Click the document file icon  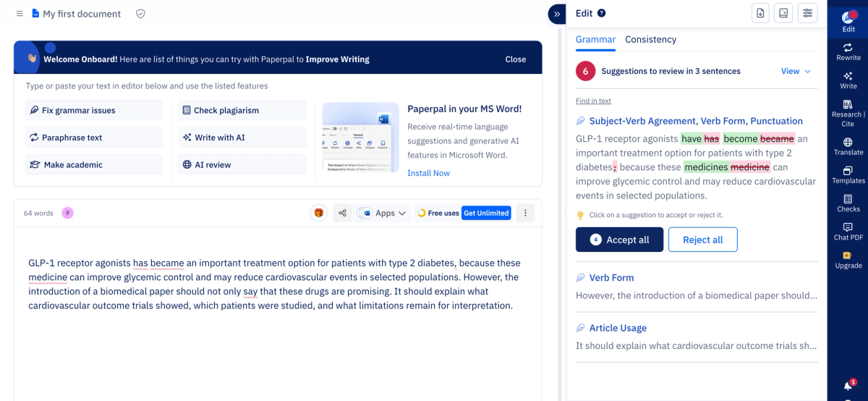tap(35, 14)
